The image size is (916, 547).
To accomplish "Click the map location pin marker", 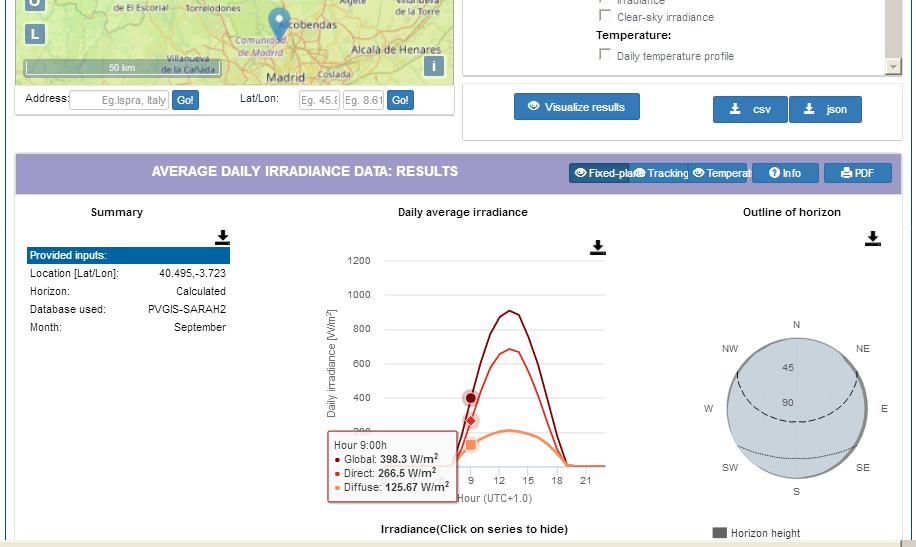I will coord(279,25).
